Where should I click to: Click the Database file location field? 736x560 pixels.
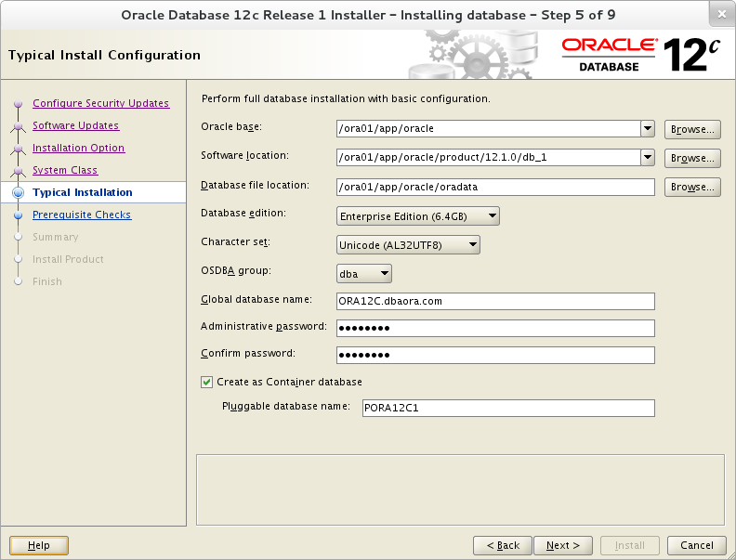[x=495, y=187]
